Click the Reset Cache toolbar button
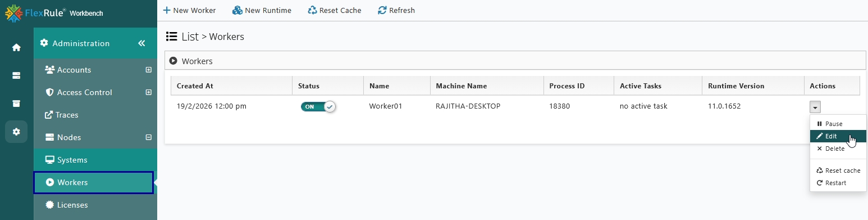This screenshot has height=220, width=868. click(335, 10)
